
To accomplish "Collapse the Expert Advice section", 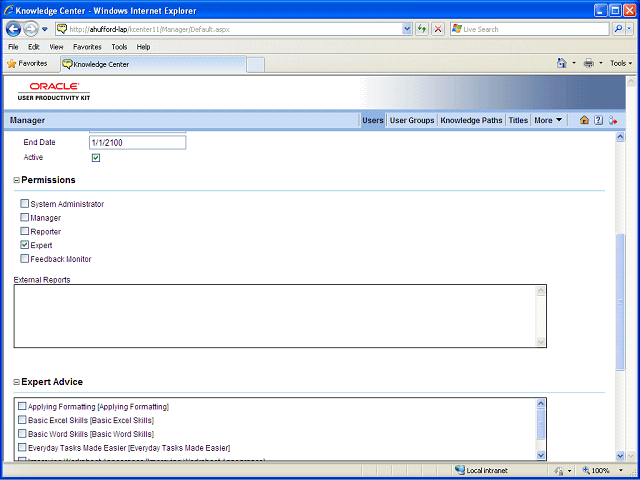I will 17,382.
